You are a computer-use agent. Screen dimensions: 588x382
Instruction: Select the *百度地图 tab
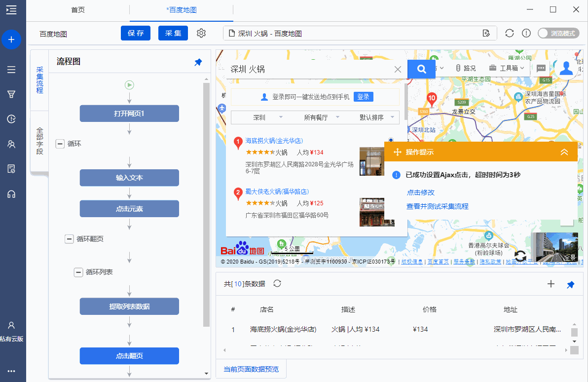click(182, 10)
